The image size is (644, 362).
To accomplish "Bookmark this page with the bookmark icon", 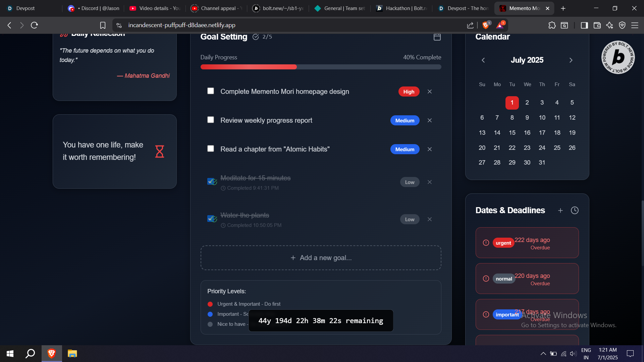I will tap(103, 25).
